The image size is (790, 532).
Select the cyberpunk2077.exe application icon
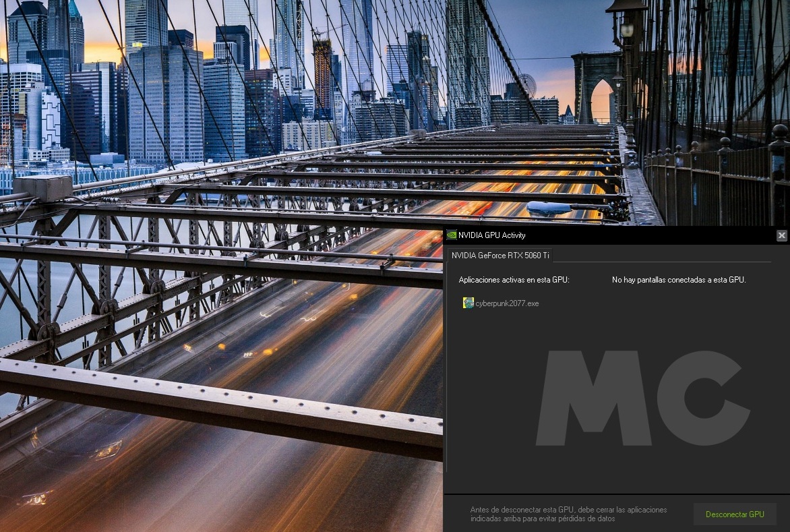468,303
